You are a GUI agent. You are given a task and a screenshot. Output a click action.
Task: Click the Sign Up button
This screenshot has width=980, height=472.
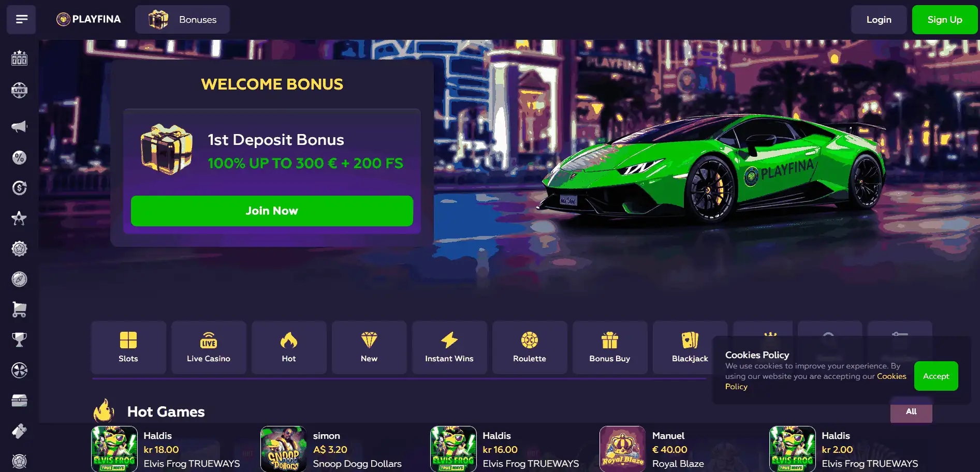[944, 20]
